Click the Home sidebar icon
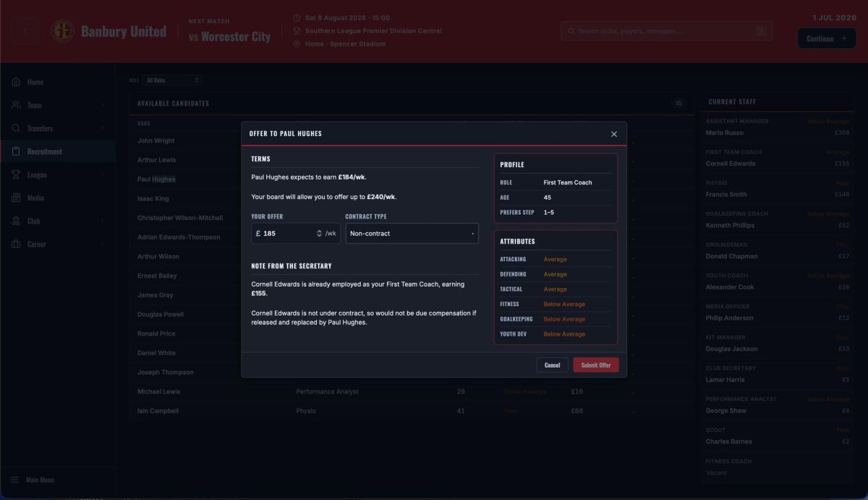868x500 pixels. (16, 82)
